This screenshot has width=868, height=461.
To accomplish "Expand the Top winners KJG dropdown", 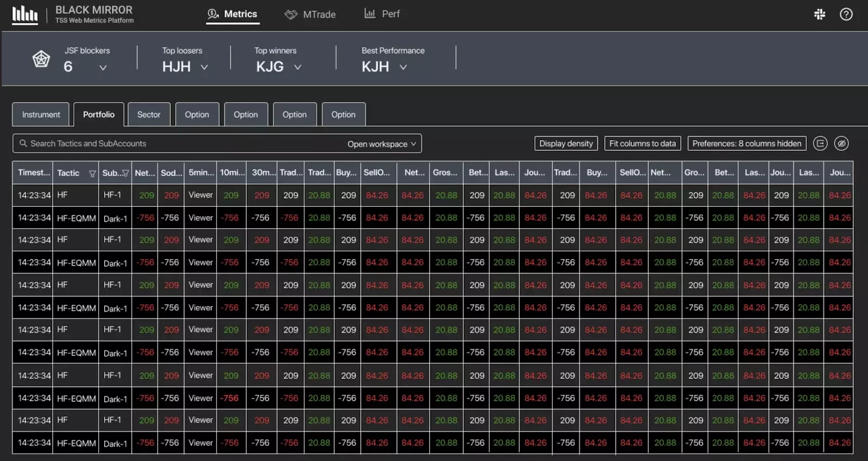I will 297,67.
